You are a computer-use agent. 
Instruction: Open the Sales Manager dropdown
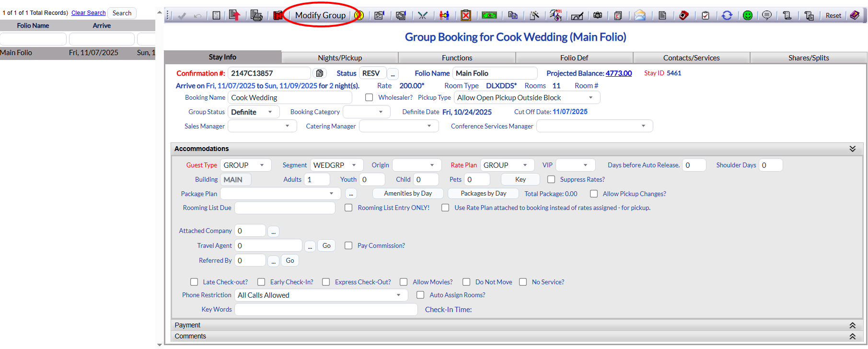pos(262,126)
